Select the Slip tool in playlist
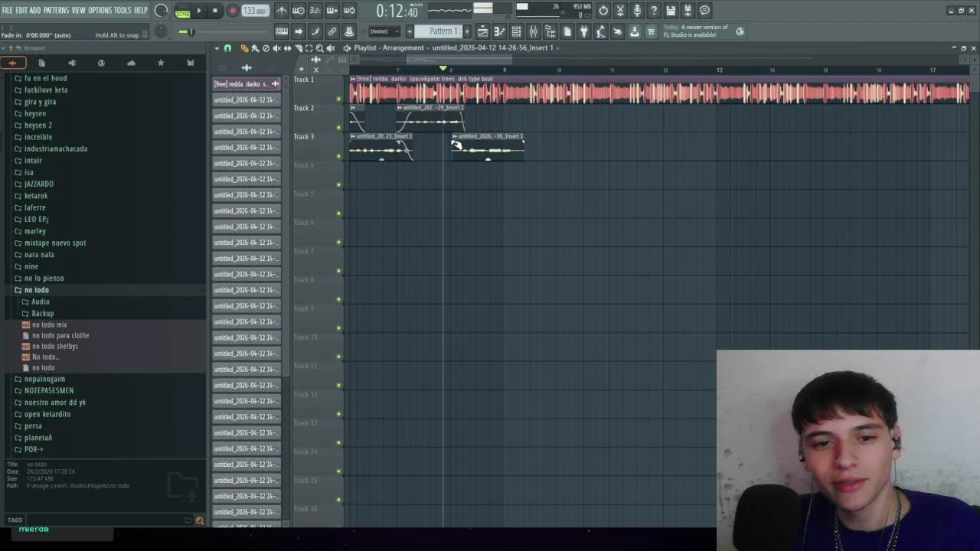 pos(287,48)
